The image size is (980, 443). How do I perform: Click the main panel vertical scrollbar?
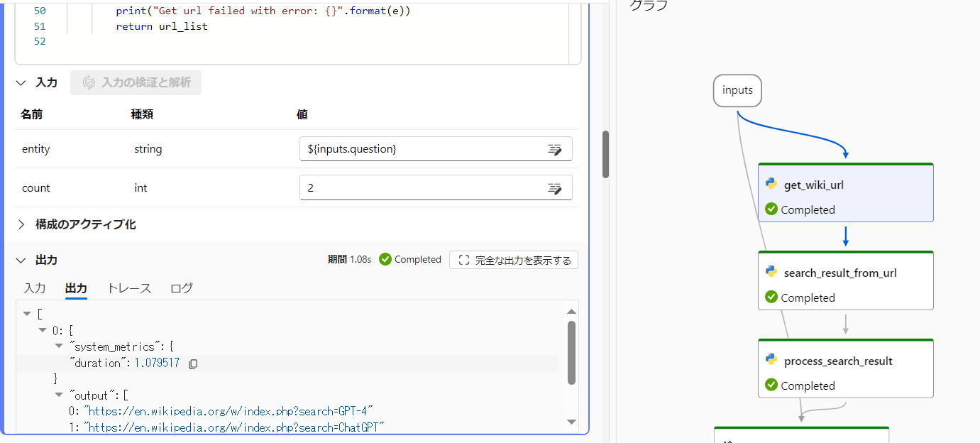(606, 154)
